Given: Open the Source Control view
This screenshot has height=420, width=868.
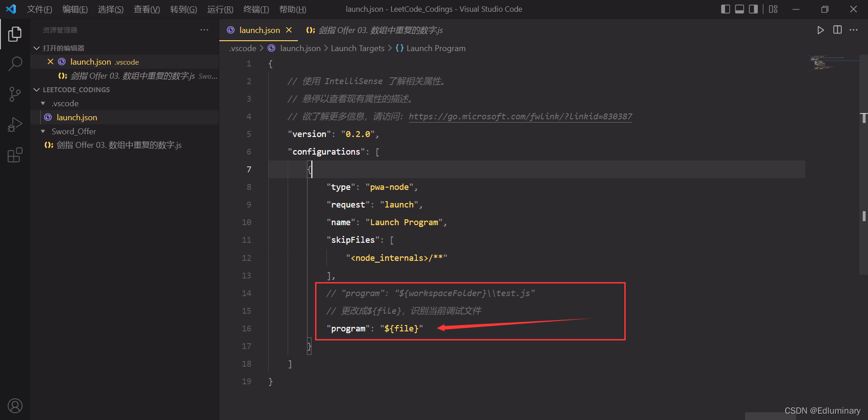Looking at the screenshot, I should (x=15, y=94).
